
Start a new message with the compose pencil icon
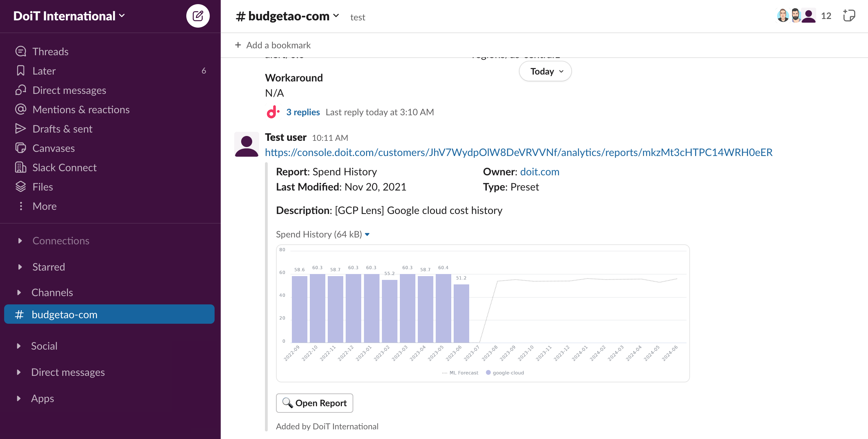tap(198, 16)
